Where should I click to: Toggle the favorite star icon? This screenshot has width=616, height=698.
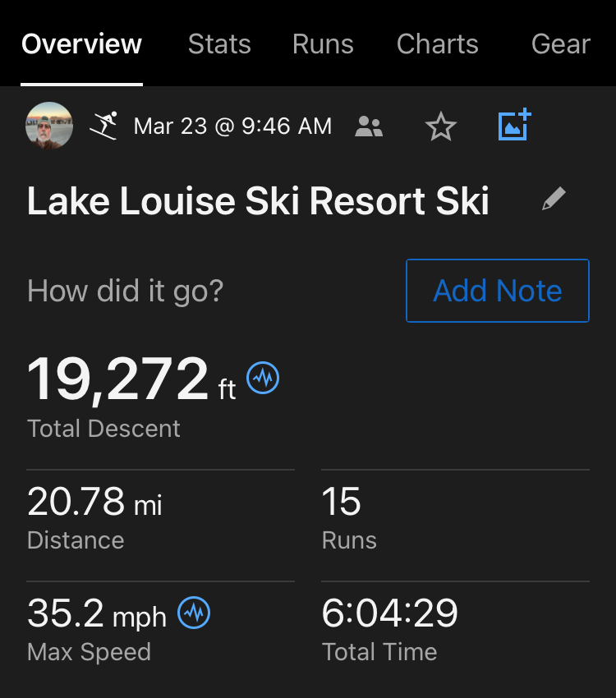pos(440,126)
